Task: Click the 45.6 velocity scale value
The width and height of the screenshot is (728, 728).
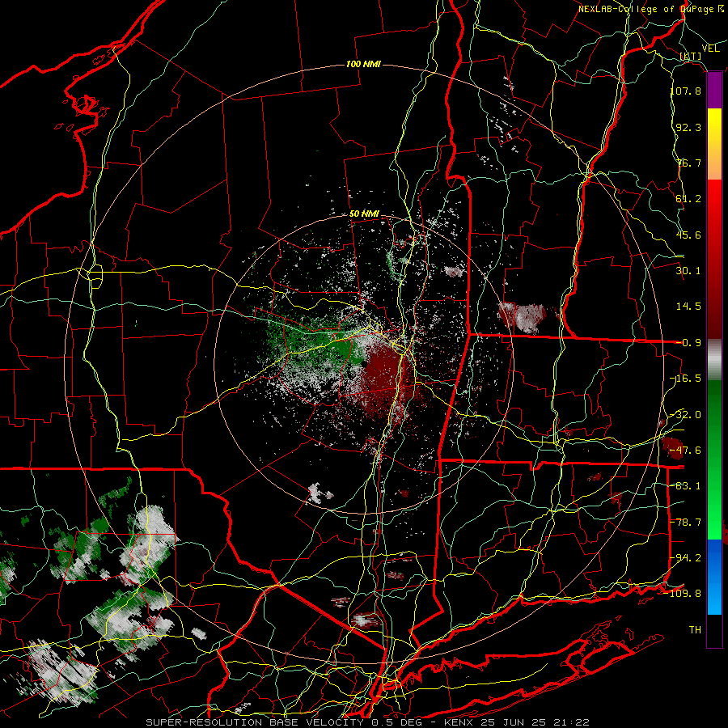Action: click(688, 235)
